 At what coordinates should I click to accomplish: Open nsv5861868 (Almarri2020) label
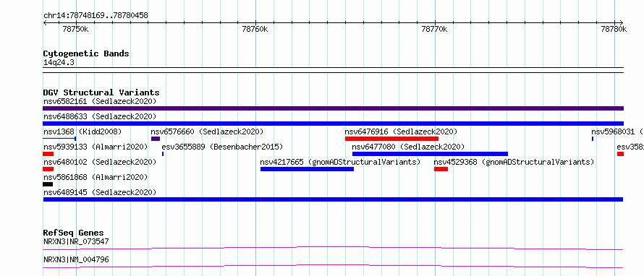click(96, 177)
